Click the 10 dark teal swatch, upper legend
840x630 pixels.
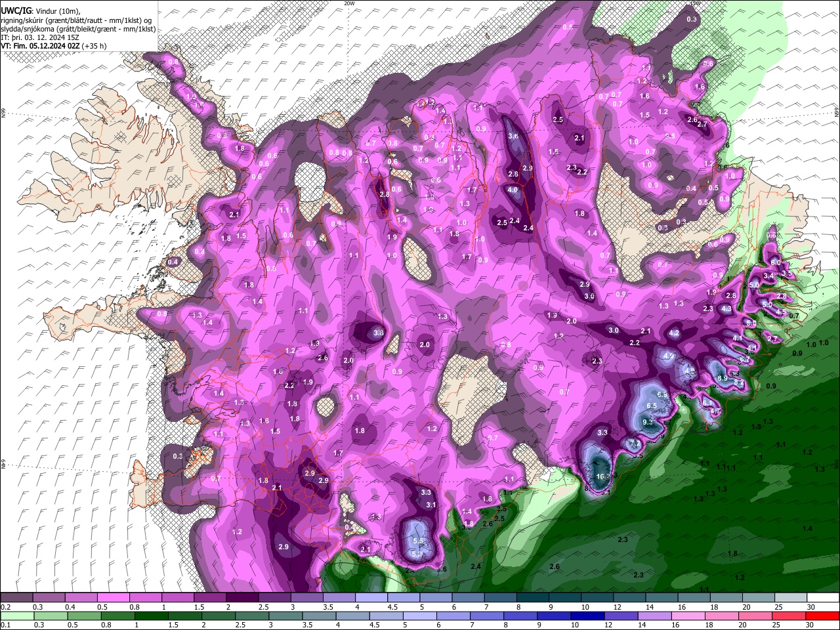coord(596,598)
